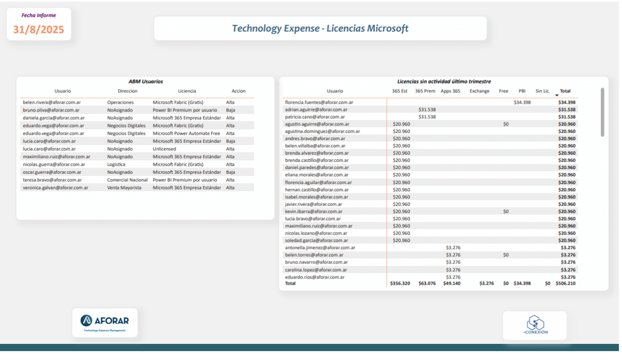Select patricia.cano@aforar.com.ar row
Screen dimensions: 622x364
(x=430, y=117)
